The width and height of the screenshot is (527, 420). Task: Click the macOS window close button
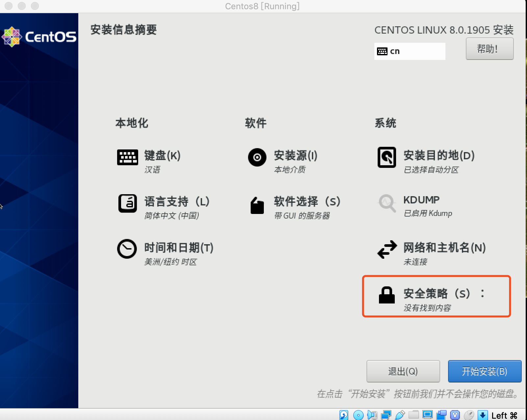[9, 6]
